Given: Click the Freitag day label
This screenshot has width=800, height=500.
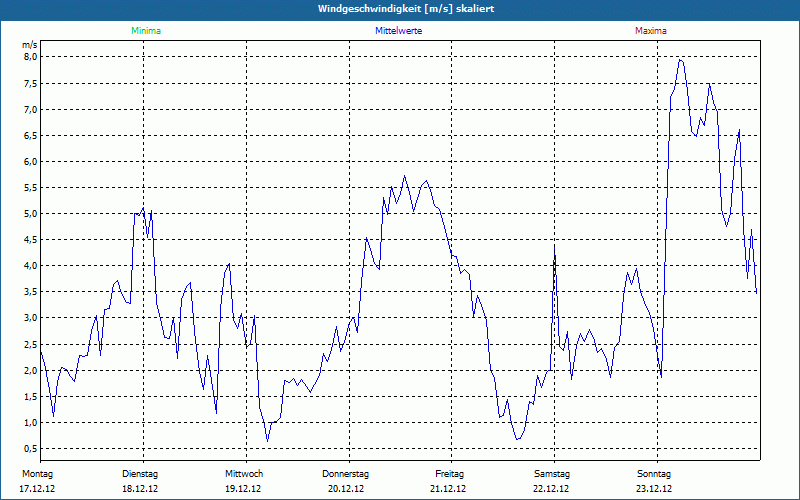Looking at the screenshot, I should point(449,474).
